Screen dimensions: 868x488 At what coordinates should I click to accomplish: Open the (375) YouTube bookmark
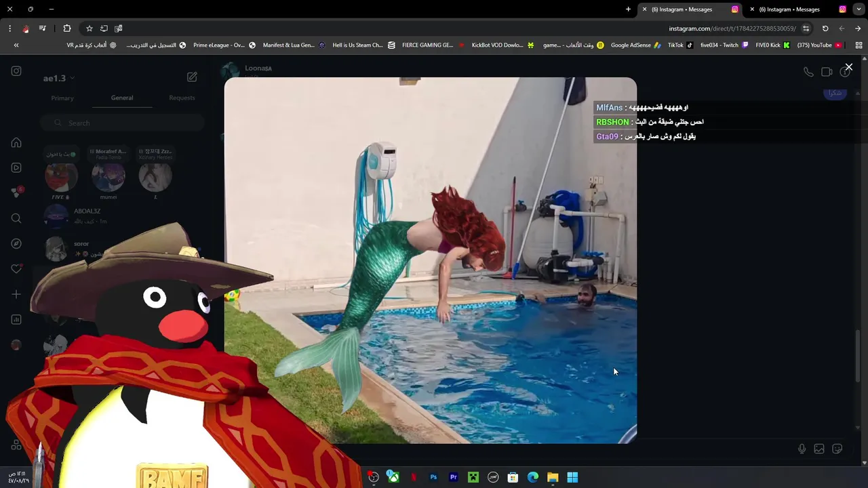click(x=819, y=45)
